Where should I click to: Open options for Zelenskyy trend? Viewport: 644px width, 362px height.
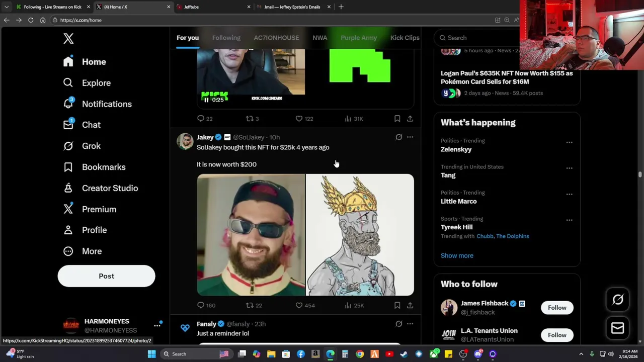(569, 142)
